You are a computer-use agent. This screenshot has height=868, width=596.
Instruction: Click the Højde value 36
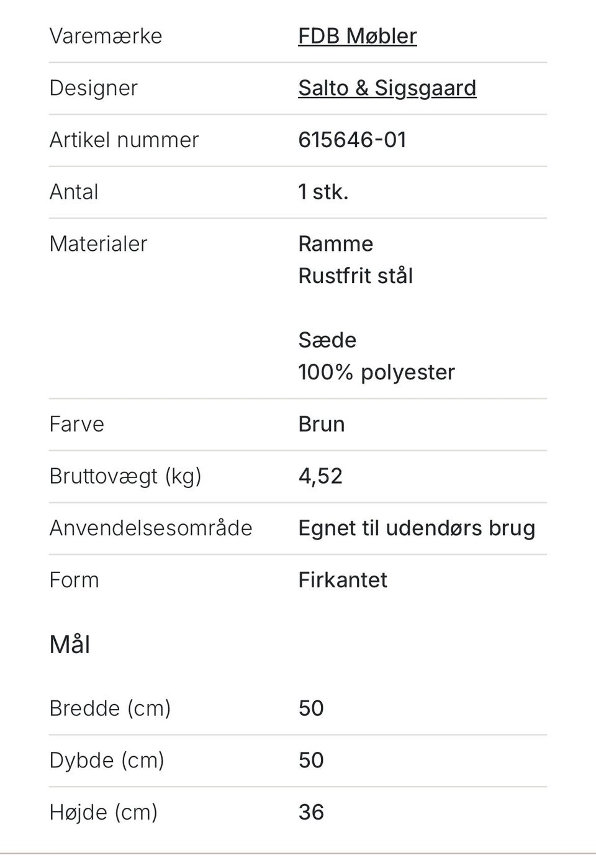311,812
